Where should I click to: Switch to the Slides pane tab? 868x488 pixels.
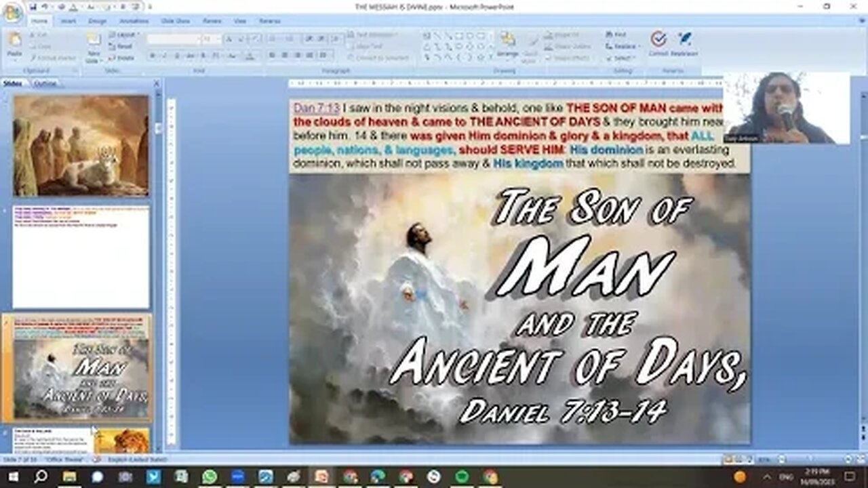(x=13, y=83)
